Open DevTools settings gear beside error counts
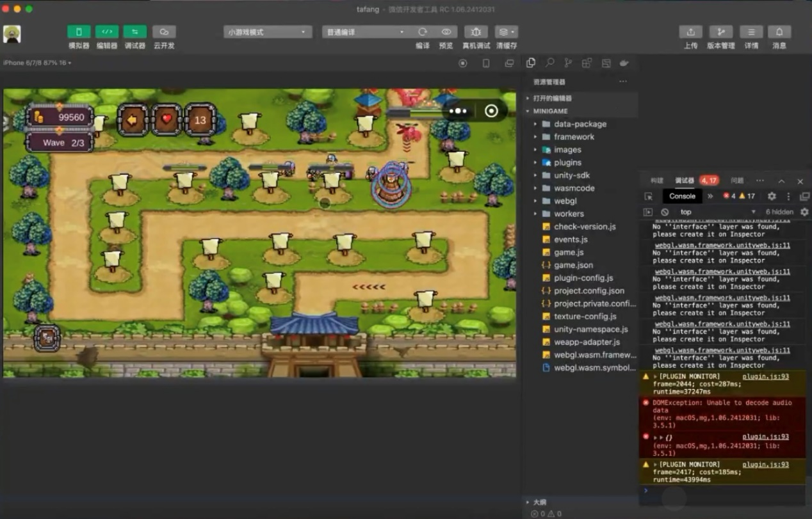Screen dimensions: 812x519 pyautogui.click(x=772, y=196)
